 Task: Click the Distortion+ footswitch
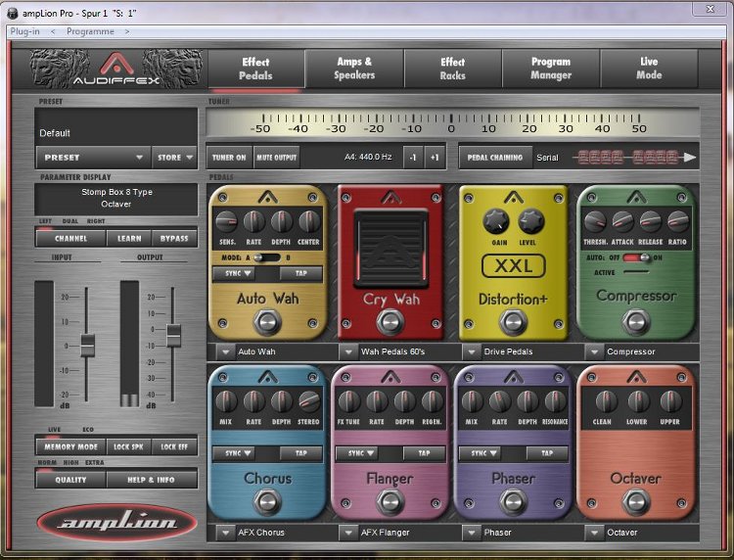click(x=513, y=322)
